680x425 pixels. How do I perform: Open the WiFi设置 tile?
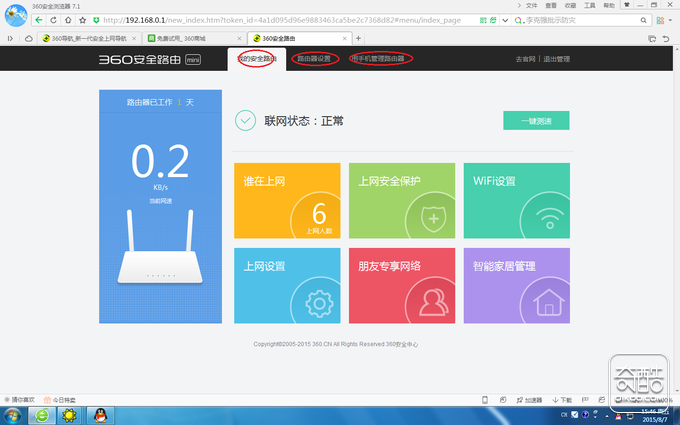[x=517, y=200]
